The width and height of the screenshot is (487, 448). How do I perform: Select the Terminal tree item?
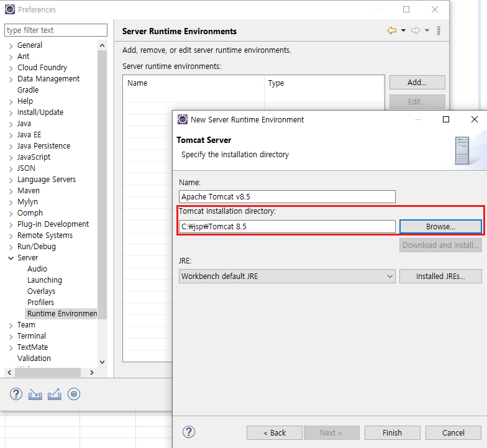click(32, 336)
